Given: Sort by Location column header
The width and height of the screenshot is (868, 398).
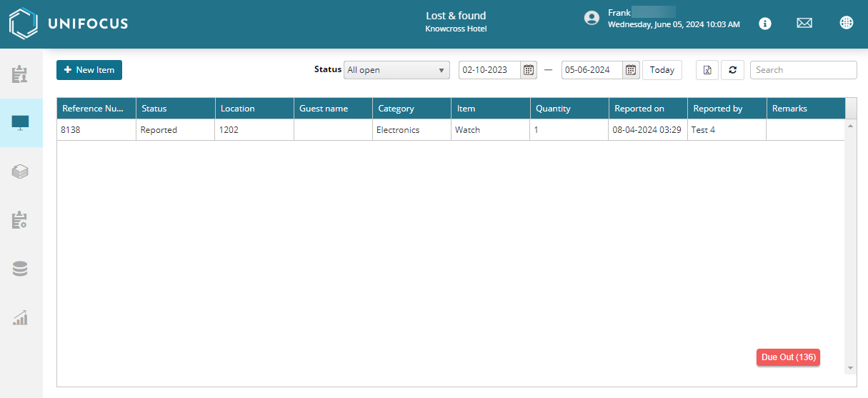Looking at the screenshot, I should [254, 109].
